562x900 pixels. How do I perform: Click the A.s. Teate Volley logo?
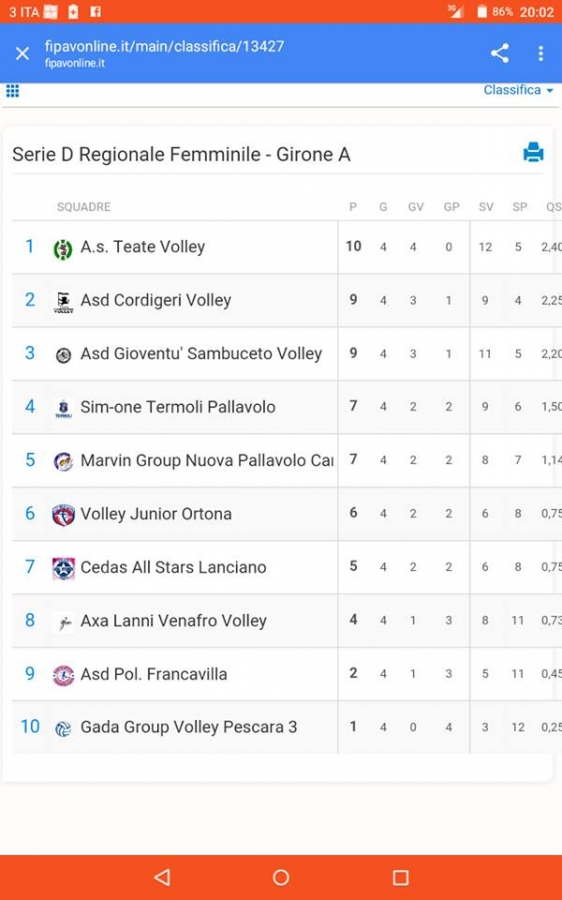pyautogui.click(x=63, y=249)
